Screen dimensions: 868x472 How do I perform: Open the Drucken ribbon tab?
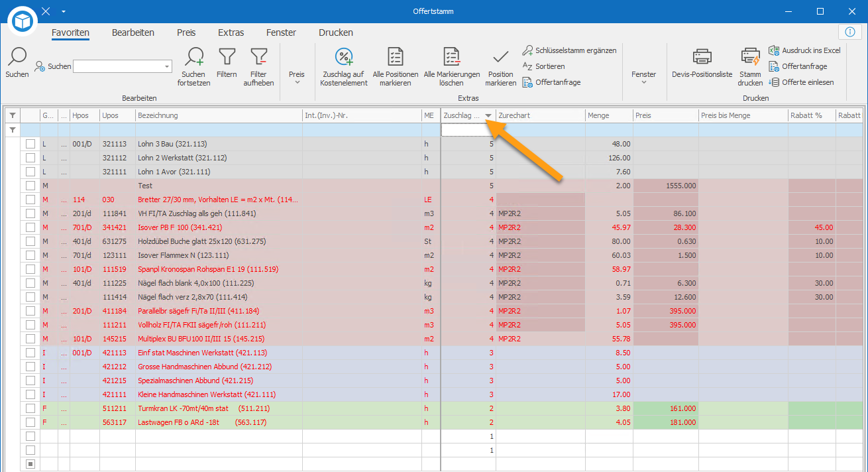click(336, 32)
